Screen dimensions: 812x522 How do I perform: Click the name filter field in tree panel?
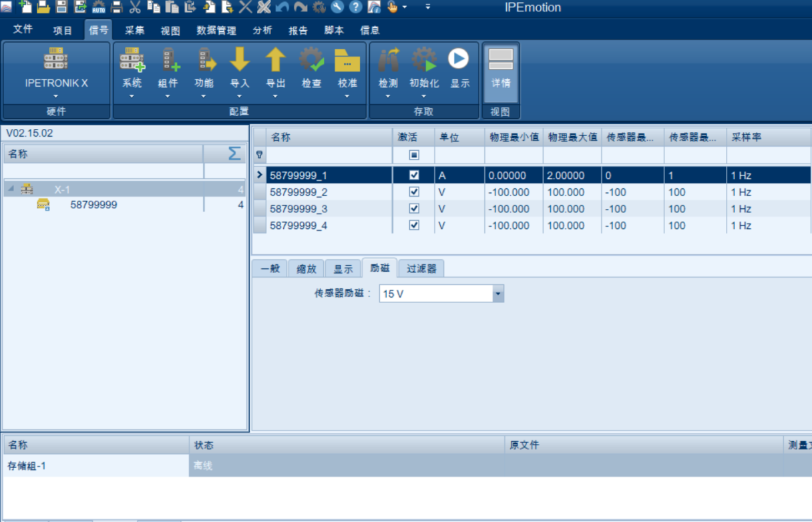coord(104,171)
